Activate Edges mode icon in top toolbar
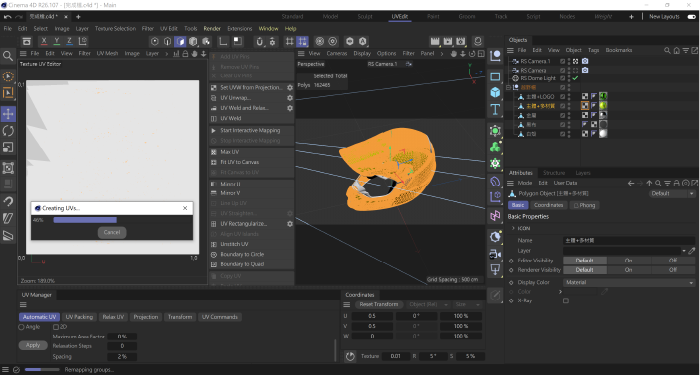 click(x=167, y=42)
